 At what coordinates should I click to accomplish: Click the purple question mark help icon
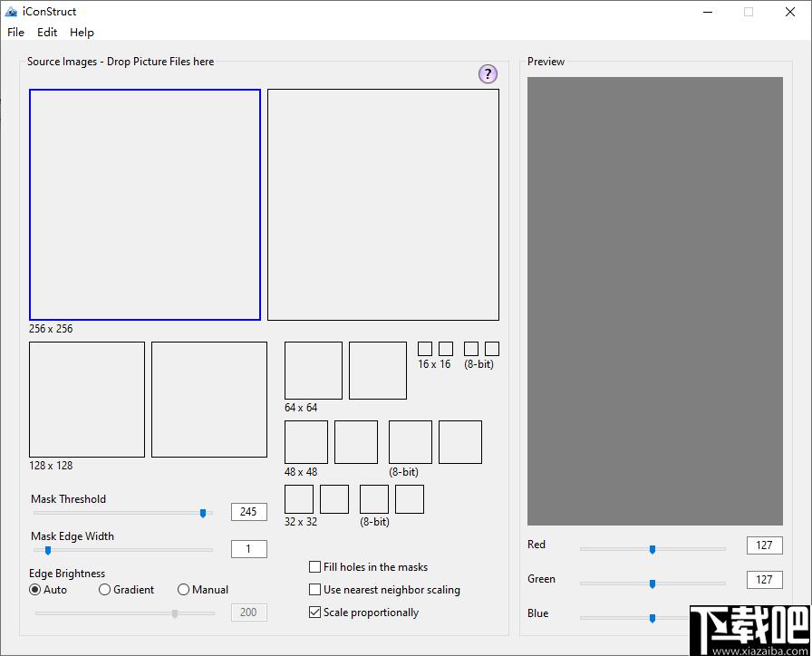tap(488, 74)
